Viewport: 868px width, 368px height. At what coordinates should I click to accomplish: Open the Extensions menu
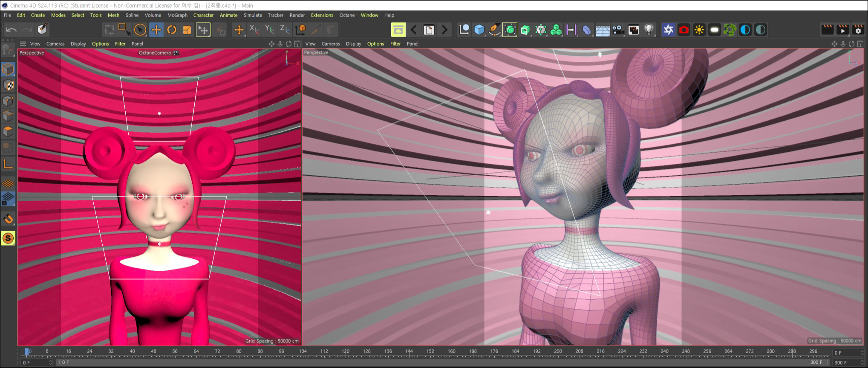(x=322, y=15)
